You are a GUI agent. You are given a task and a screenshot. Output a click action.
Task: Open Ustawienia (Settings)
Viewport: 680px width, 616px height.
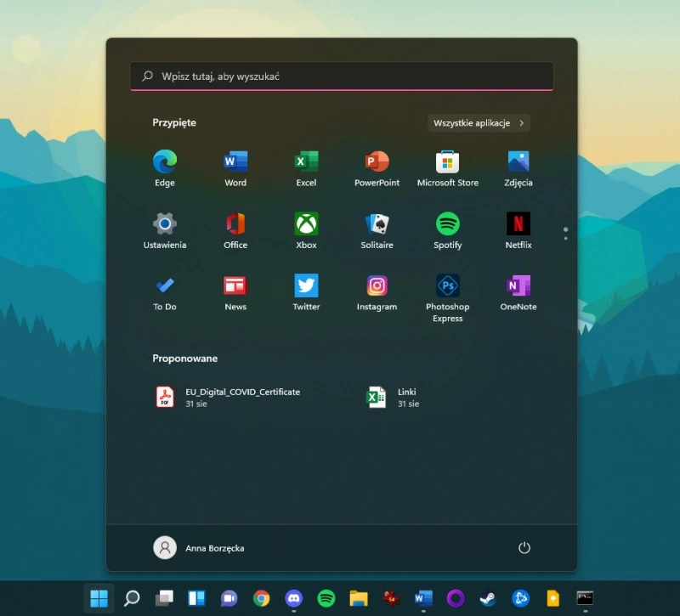point(164,225)
